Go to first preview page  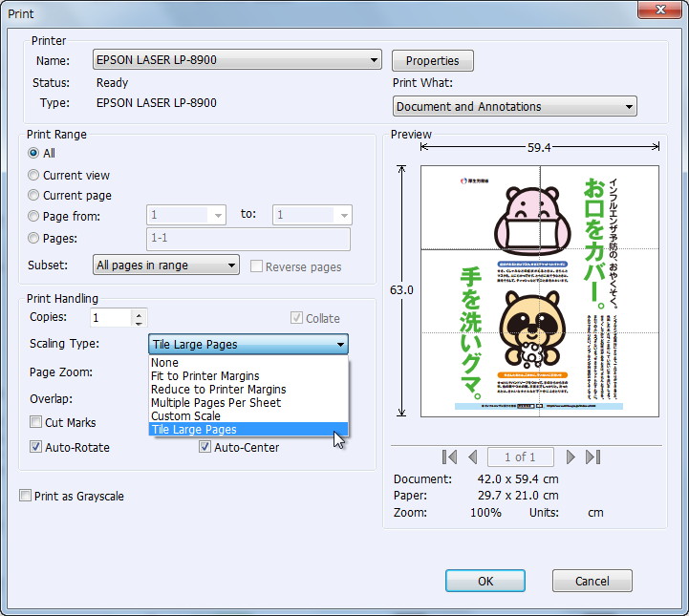point(449,457)
